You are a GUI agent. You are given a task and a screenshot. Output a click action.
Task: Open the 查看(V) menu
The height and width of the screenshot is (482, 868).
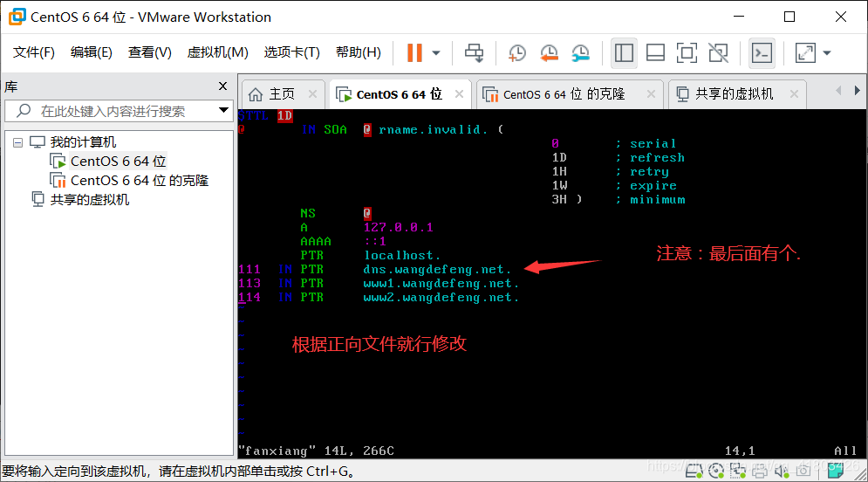[x=149, y=52]
